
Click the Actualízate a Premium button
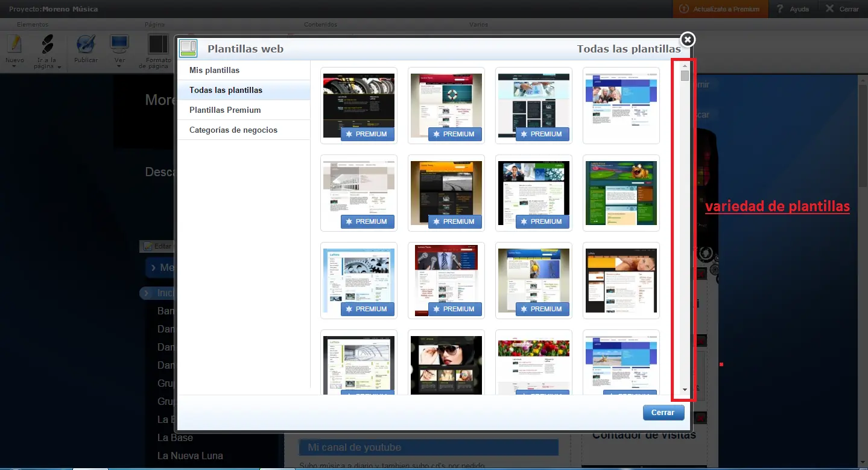click(x=720, y=8)
